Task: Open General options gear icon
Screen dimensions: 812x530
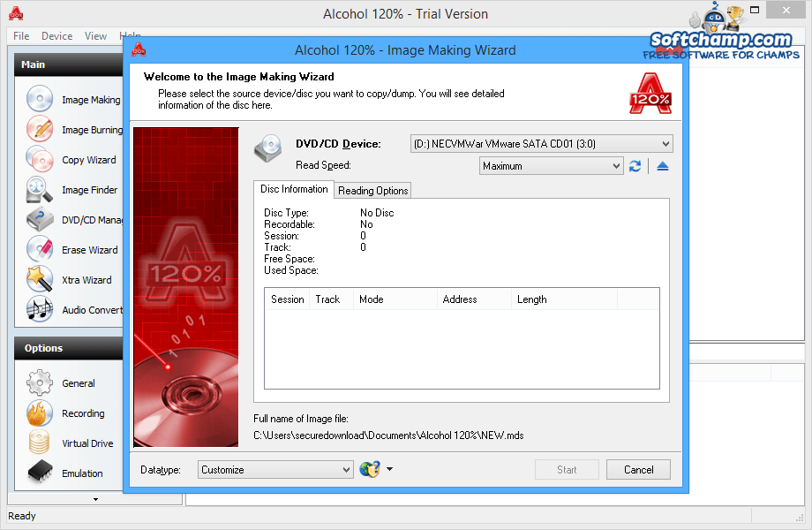Action: point(40,382)
